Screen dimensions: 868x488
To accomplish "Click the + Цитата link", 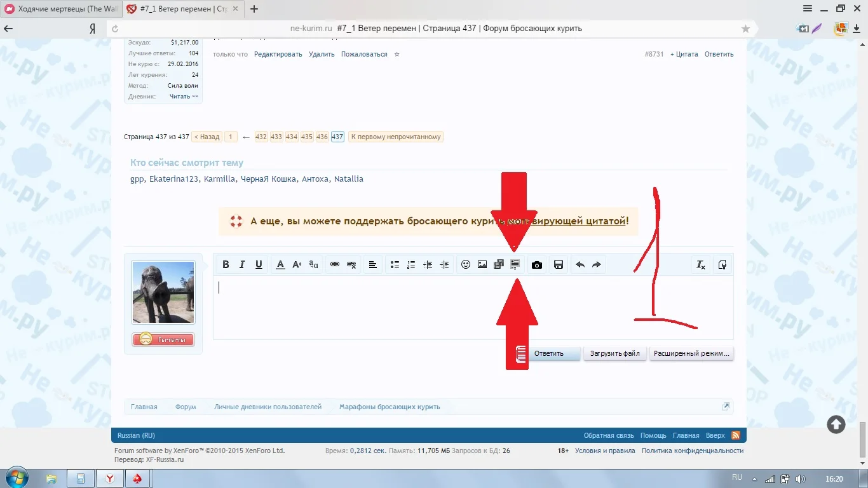I will coord(684,54).
